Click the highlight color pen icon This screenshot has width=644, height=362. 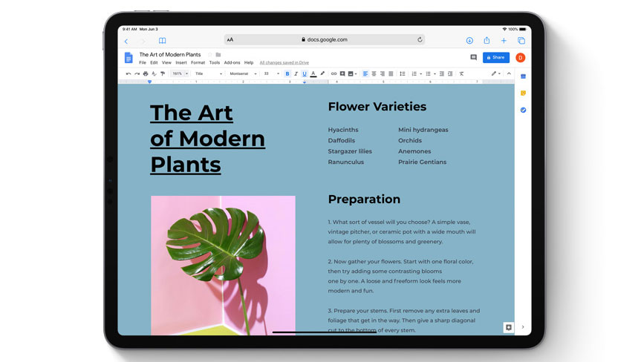[x=322, y=73]
